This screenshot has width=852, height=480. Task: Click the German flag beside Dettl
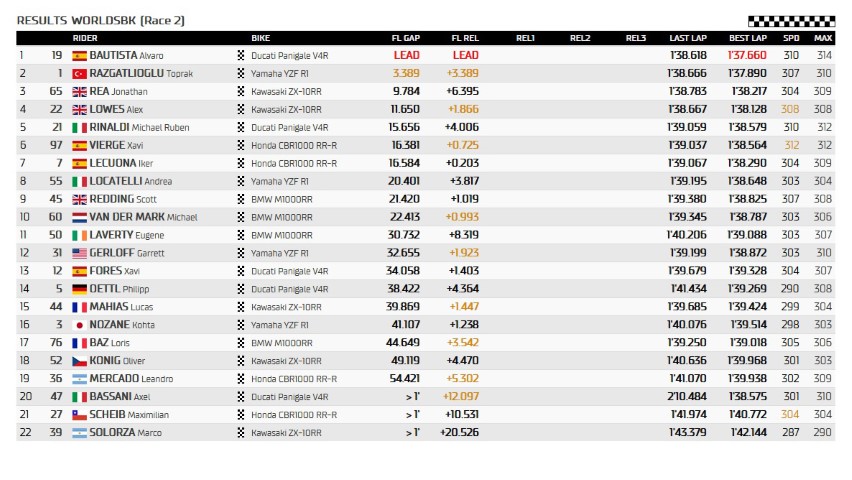pos(80,289)
